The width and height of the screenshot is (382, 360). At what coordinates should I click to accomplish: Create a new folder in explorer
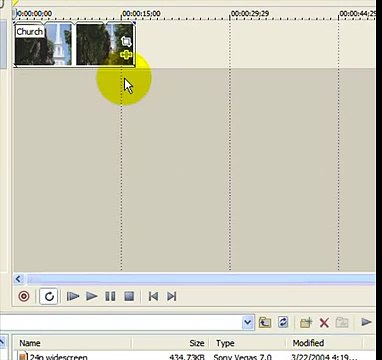click(x=306, y=322)
